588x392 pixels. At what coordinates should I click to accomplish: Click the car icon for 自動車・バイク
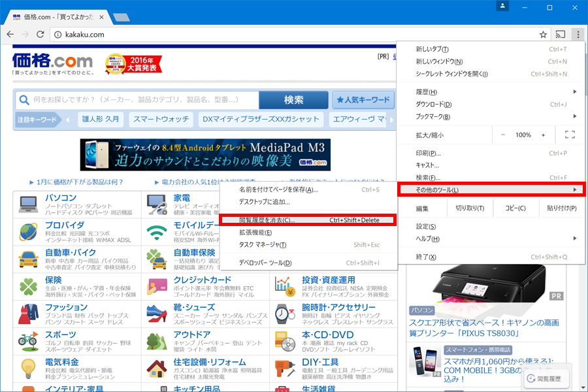tap(29, 259)
